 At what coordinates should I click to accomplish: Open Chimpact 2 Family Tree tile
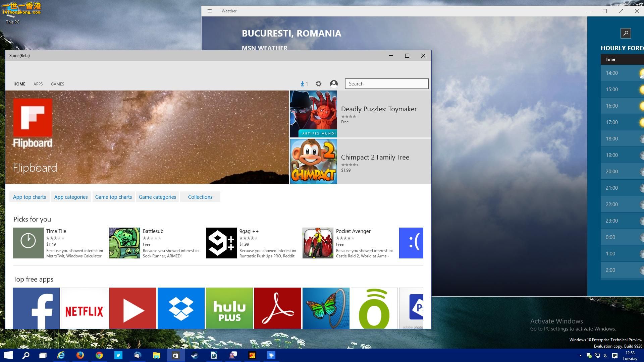click(361, 161)
